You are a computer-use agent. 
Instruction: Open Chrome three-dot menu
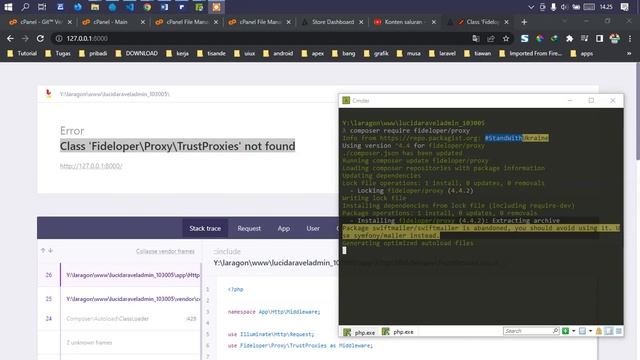tap(630, 38)
